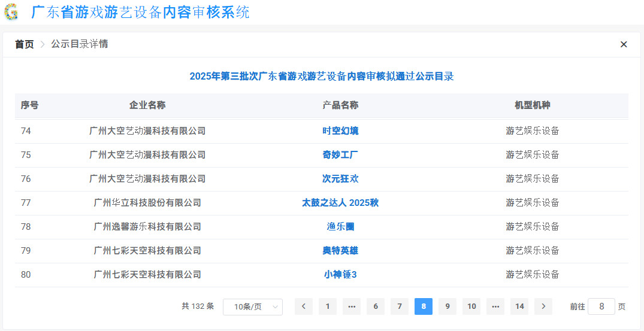644x331 pixels.
Task: Click serial number 78 cell
Action: [x=26, y=226]
